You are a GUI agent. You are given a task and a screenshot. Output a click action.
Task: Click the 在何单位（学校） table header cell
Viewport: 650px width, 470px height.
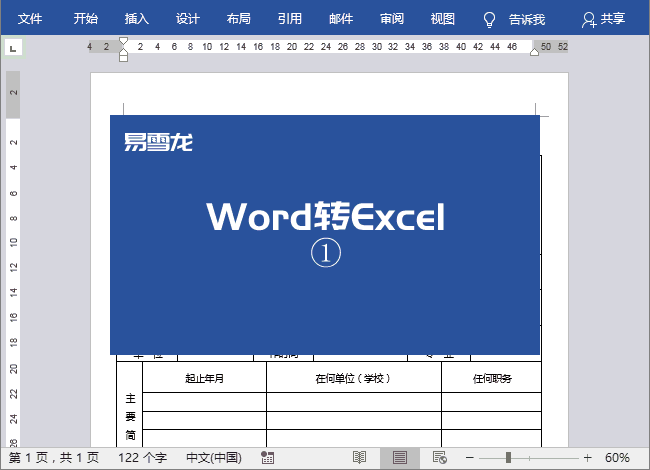(354, 378)
